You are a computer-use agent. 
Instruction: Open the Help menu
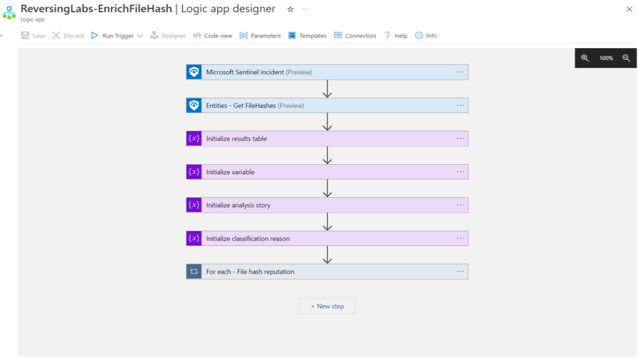point(395,36)
